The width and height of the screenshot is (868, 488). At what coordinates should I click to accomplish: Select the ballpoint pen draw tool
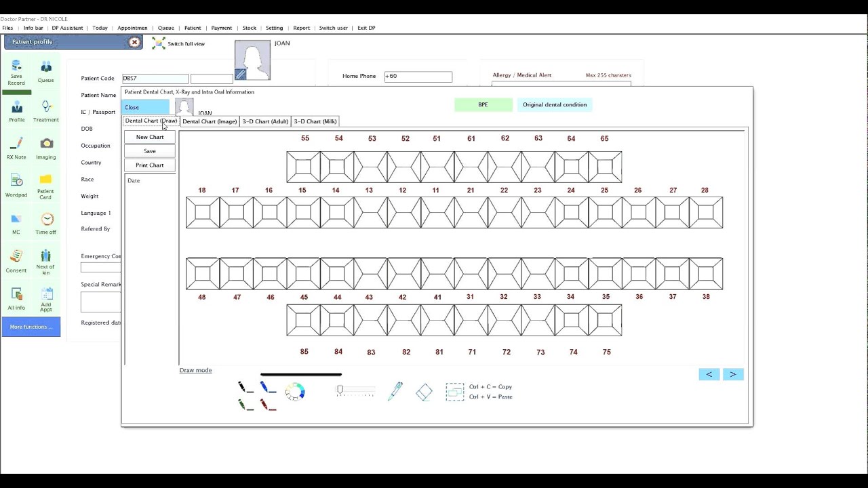(x=395, y=391)
